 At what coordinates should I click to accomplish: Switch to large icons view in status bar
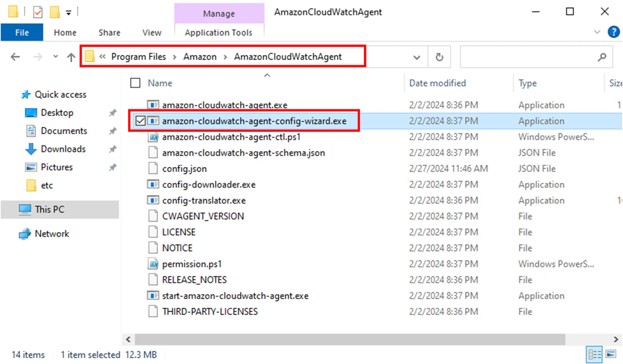point(611,354)
